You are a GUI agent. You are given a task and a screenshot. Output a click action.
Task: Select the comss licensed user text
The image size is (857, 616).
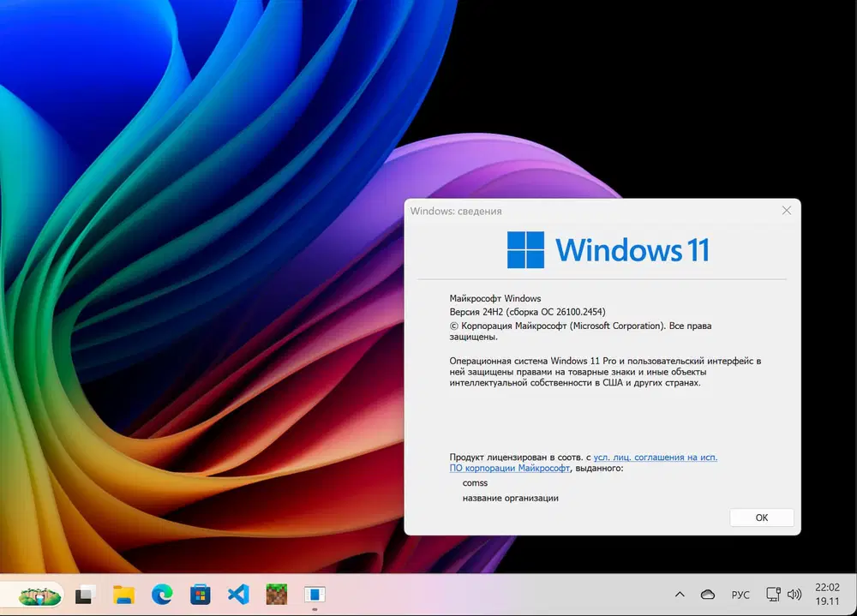(x=475, y=482)
